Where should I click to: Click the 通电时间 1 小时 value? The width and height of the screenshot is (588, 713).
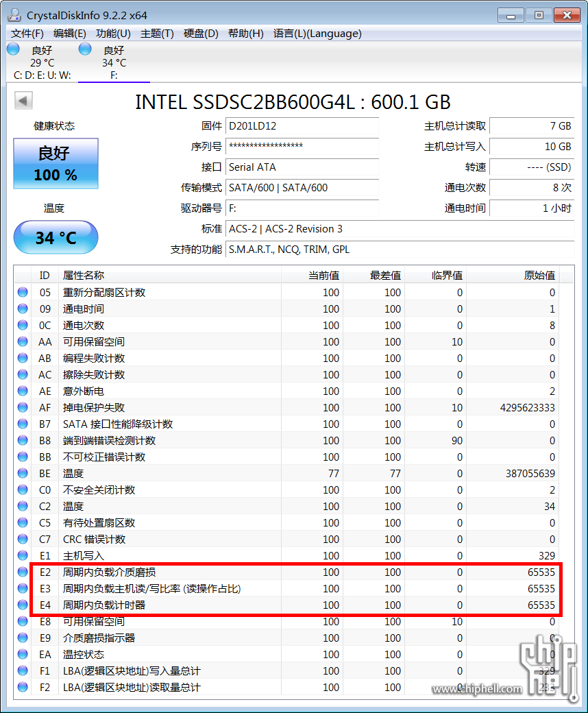(532, 208)
